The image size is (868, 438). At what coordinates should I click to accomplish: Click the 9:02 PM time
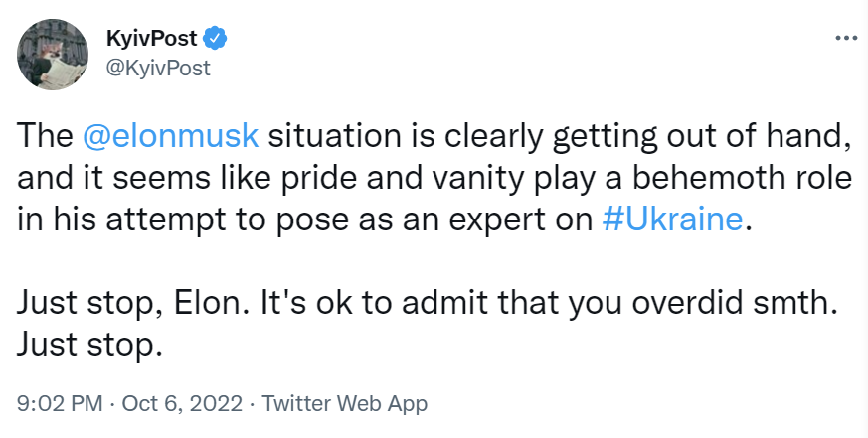[x=61, y=404]
